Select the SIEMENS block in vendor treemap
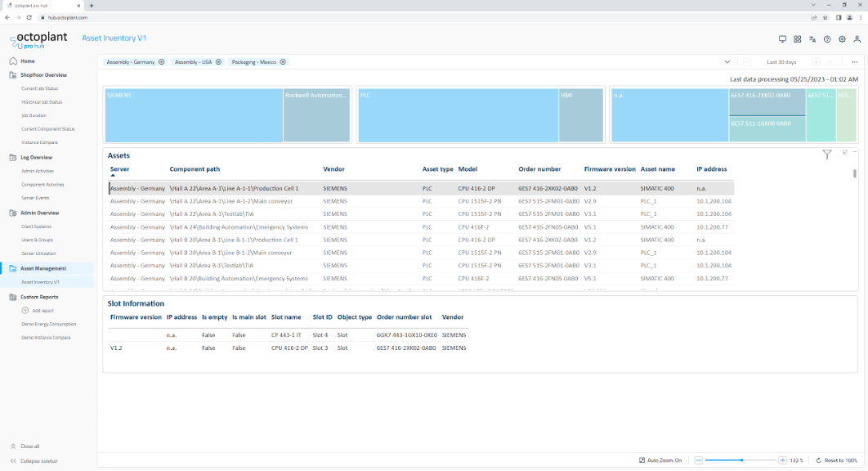Image resolution: width=868 pixels, height=471 pixels. point(194,116)
